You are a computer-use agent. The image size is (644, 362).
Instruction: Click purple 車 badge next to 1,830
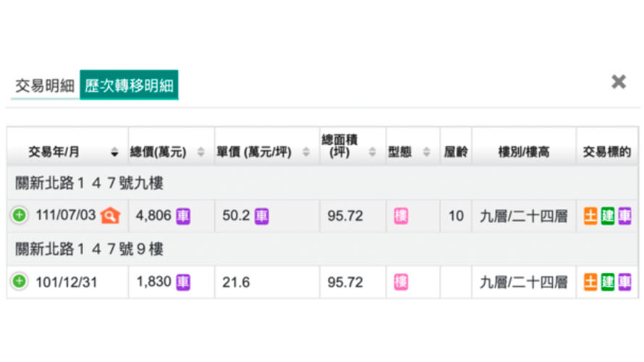tap(183, 282)
